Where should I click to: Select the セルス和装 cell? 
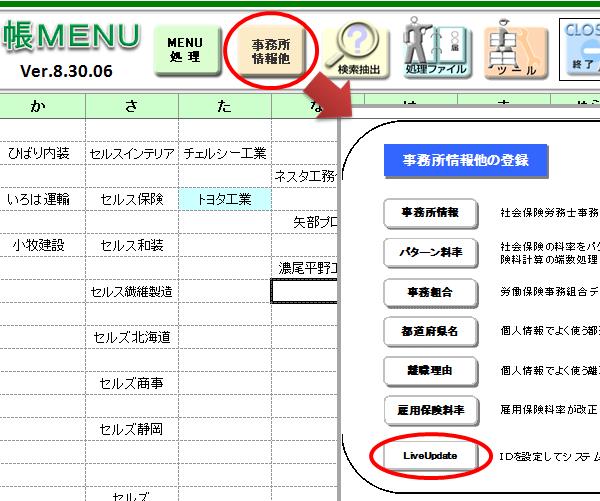tap(132, 245)
